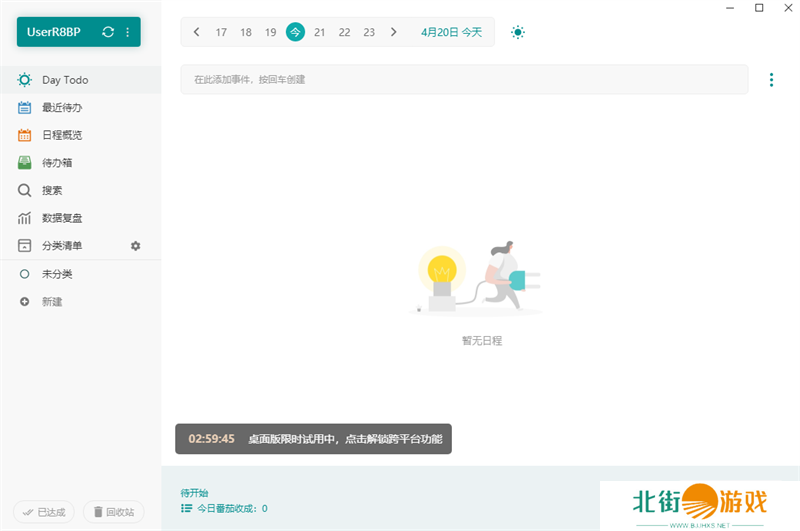Select the 未分类 list
Screen dimensions: 800x531
coord(57,274)
